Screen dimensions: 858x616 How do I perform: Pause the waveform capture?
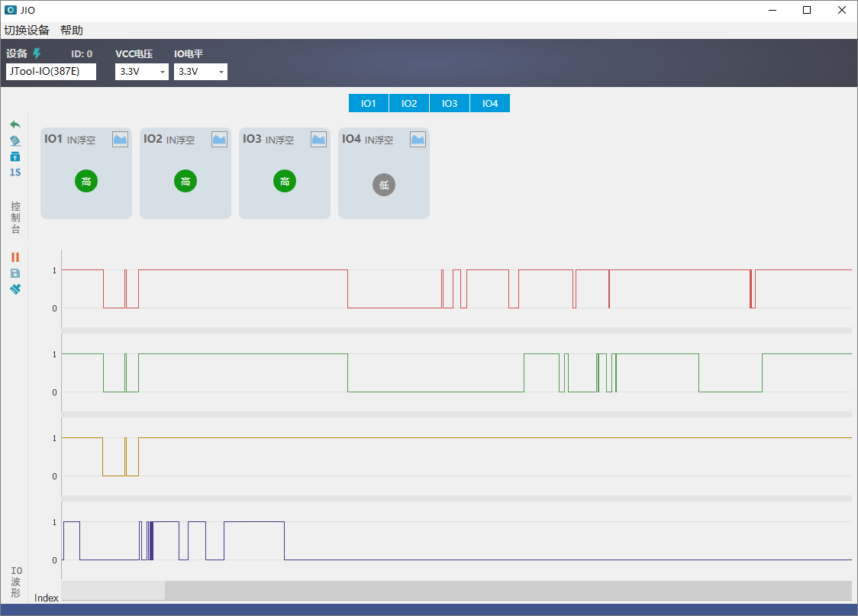[x=15, y=257]
